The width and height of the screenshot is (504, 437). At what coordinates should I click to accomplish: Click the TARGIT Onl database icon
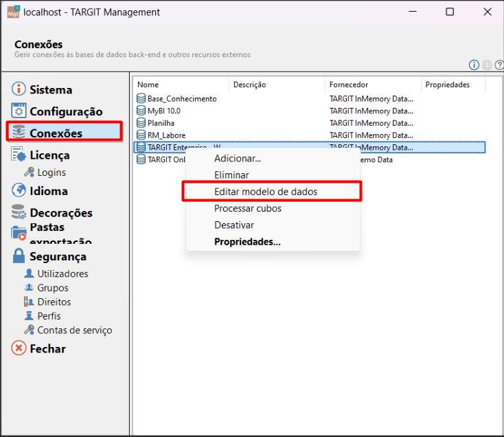(141, 159)
